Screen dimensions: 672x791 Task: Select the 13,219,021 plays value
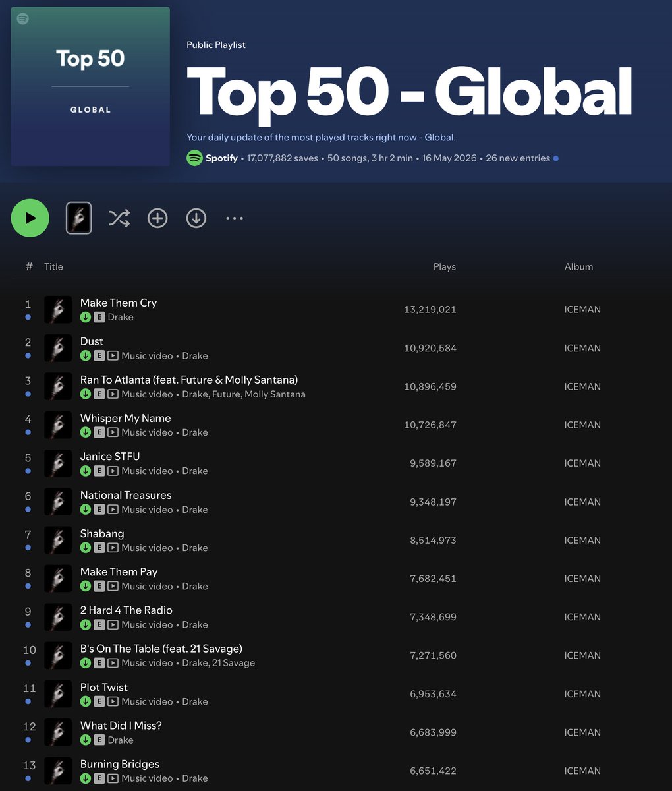(x=430, y=309)
